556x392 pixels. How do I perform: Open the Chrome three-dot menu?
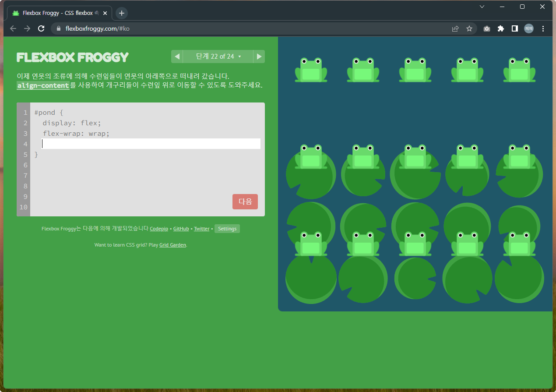point(543,28)
